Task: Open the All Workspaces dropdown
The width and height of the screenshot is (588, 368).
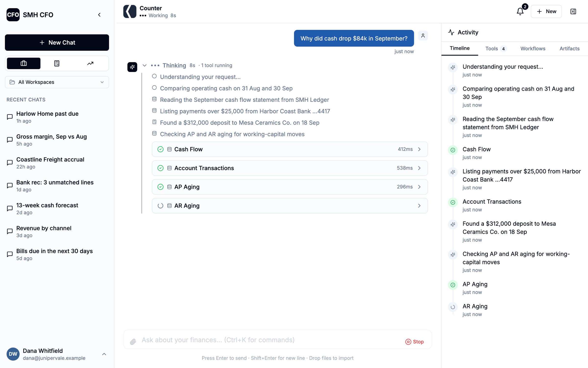Action: click(x=57, y=82)
